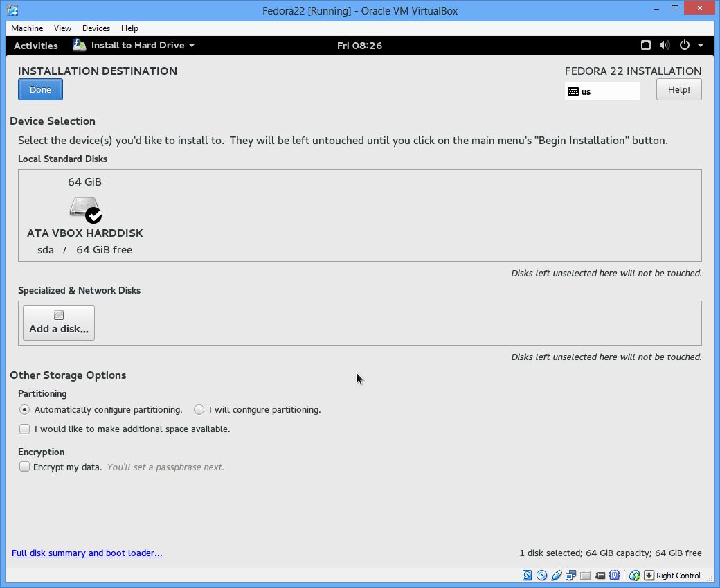Click the network adapters status icon
This screenshot has height=588, width=720.
[570, 575]
